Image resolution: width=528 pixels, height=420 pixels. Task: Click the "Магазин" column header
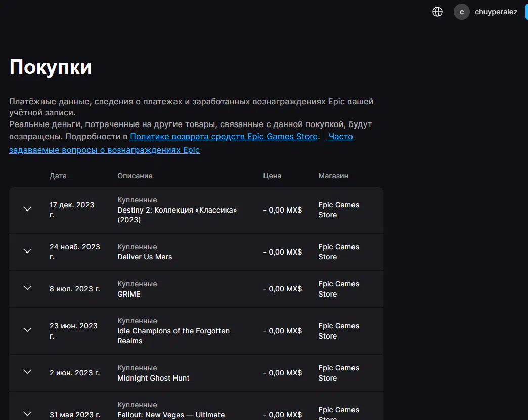tap(333, 176)
